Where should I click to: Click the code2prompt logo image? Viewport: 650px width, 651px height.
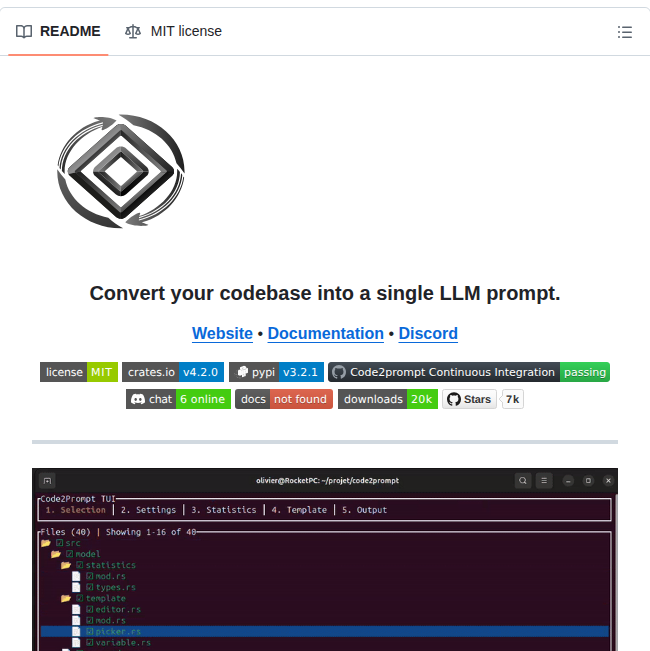point(121,171)
